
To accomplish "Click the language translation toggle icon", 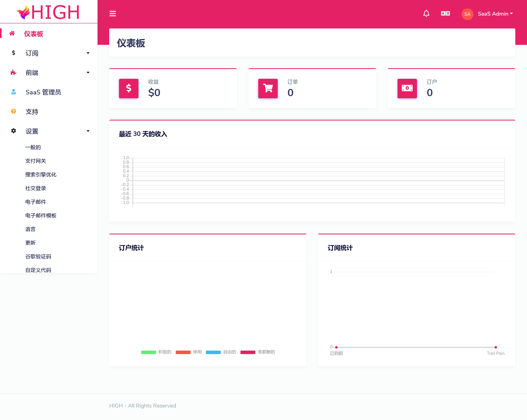I will (445, 14).
